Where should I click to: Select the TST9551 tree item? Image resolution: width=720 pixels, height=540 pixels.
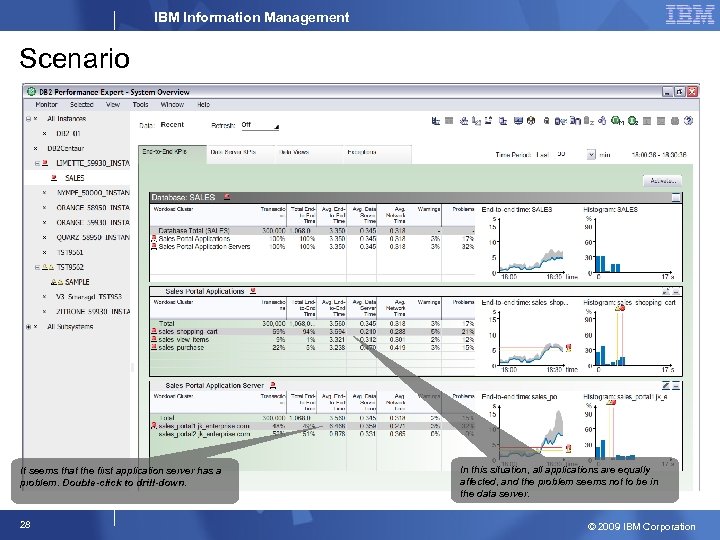[x=70, y=252]
